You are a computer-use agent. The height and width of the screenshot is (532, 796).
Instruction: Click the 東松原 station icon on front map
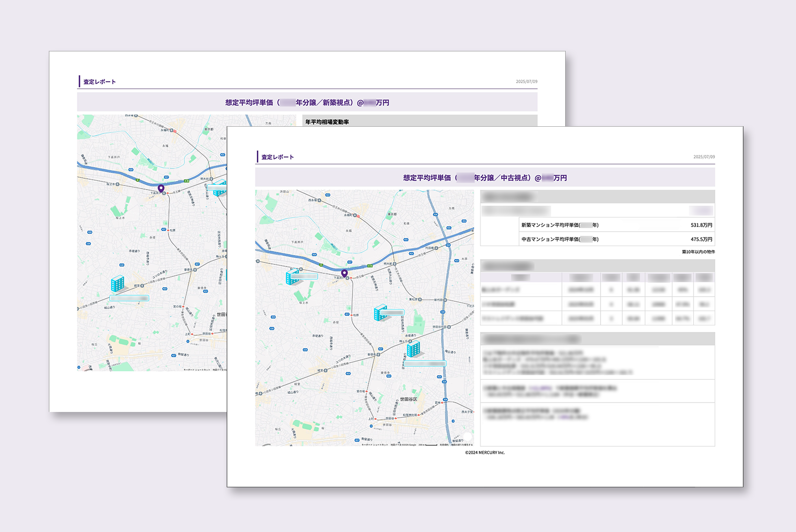(x=420, y=300)
